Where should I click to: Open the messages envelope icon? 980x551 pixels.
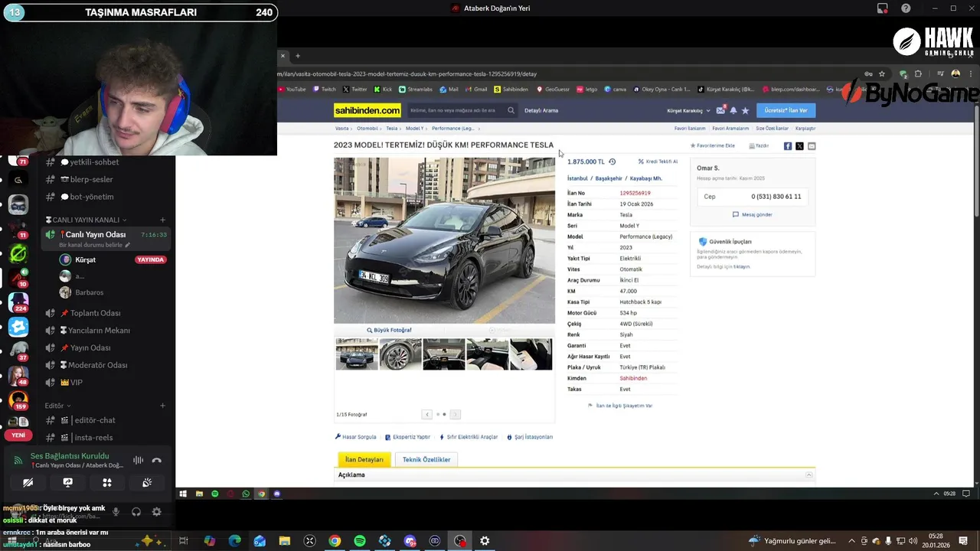(720, 110)
